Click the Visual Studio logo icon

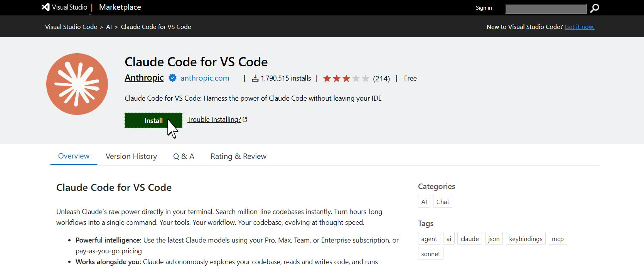coord(46,7)
